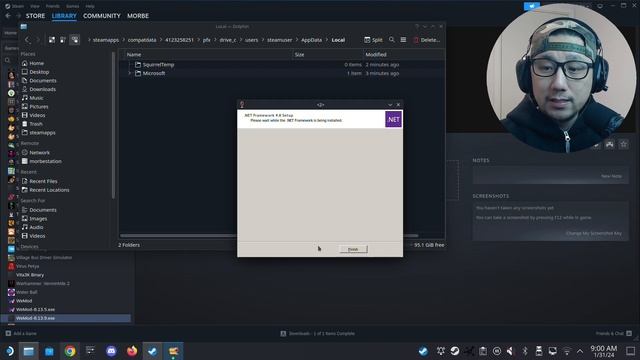Switch to the LIBRARY tab in Steam

tap(64, 16)
